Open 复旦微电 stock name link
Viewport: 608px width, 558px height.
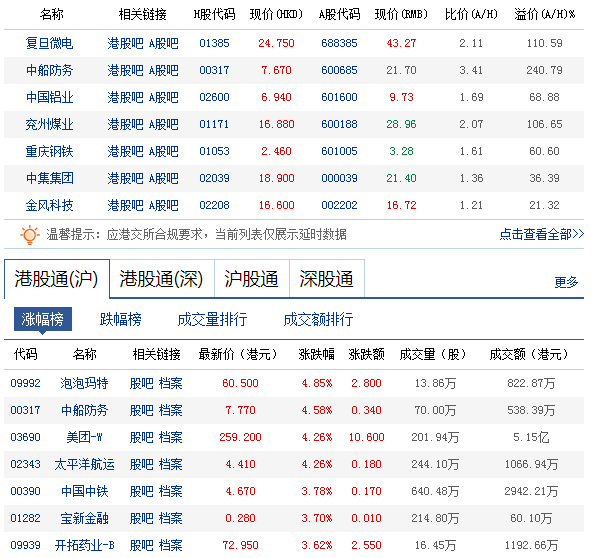(50, 44)
